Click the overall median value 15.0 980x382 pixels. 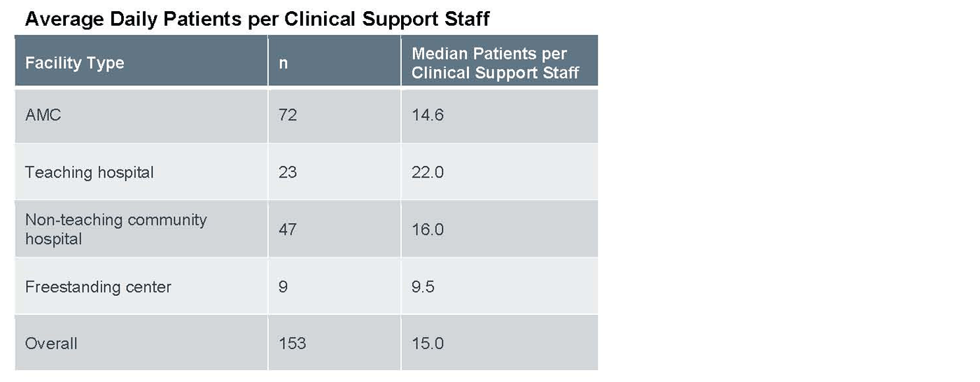pos(427,344)
